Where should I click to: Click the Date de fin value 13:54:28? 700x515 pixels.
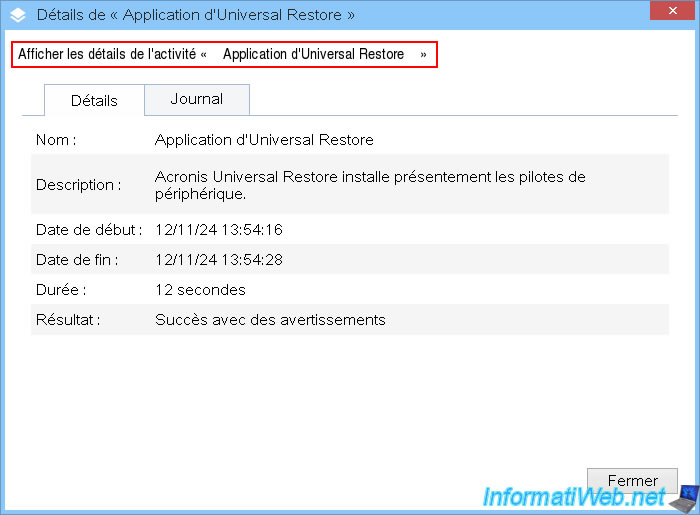pyautogui.click(x=219, y=260)
